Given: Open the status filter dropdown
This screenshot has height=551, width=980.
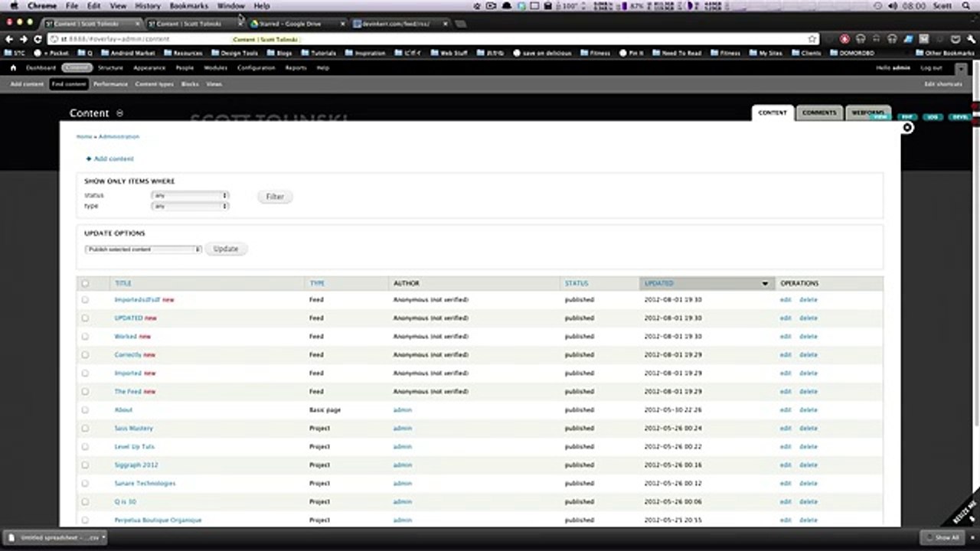Looking at the screenshot, I should pyautogui.click(x=190, y=195).
